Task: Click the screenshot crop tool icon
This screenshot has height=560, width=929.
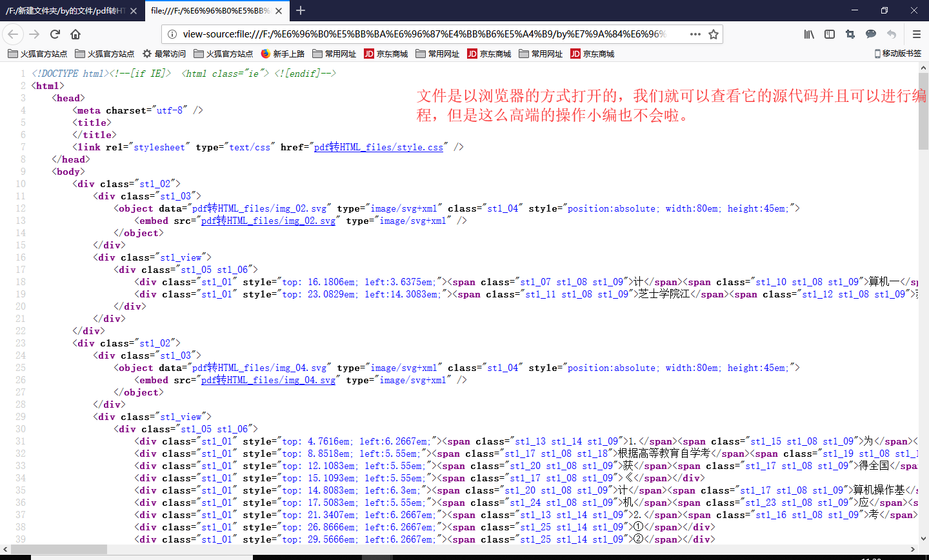Action: pos(850,34)
